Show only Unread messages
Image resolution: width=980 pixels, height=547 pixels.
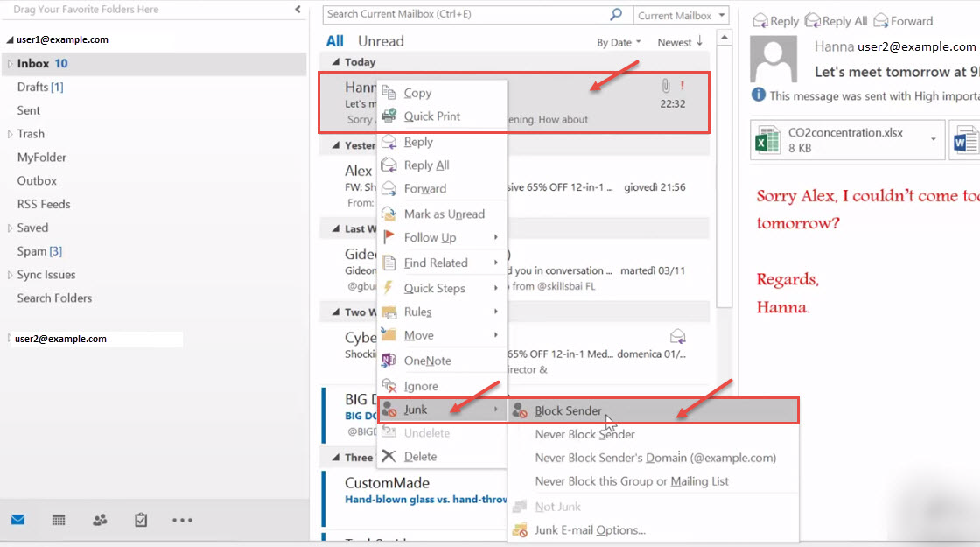click(x=381, y=40)
